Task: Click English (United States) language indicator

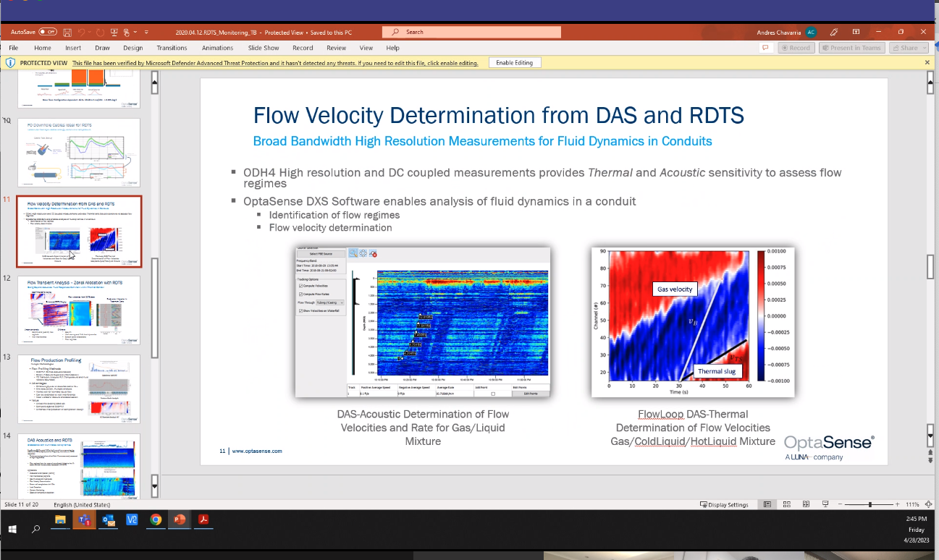Action: (x=82, y=504)
